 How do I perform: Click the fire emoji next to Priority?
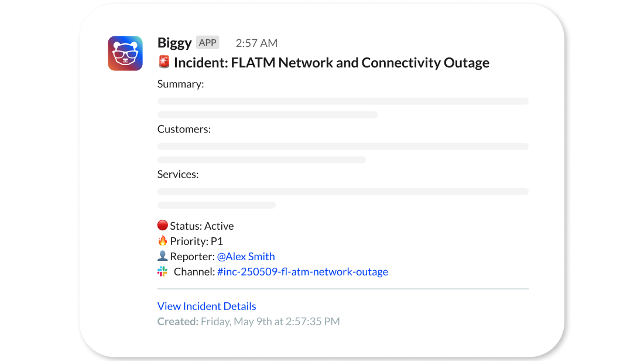point(162,241)
